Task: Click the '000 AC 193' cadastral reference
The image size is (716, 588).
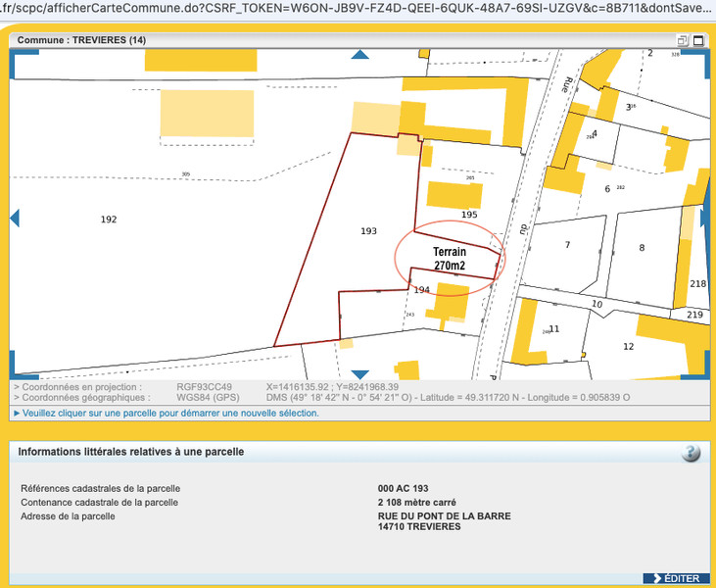Action: [403, 488]
